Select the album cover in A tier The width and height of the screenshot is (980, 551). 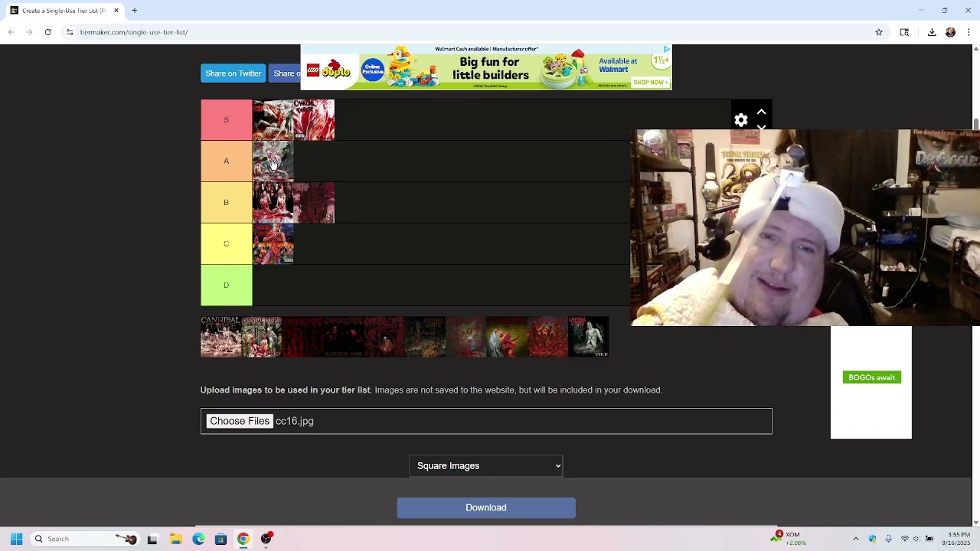(x=273, y=161)
